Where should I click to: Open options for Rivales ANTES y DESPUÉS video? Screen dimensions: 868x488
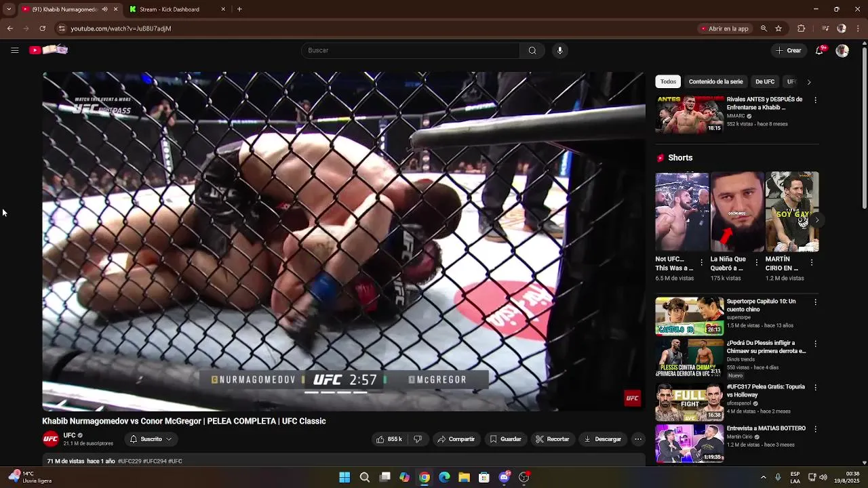[815, 100]
